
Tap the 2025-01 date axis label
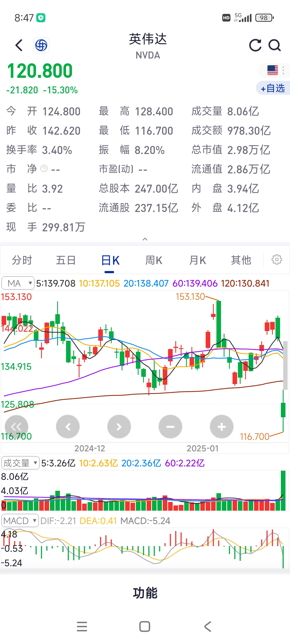tap(203, 448)
